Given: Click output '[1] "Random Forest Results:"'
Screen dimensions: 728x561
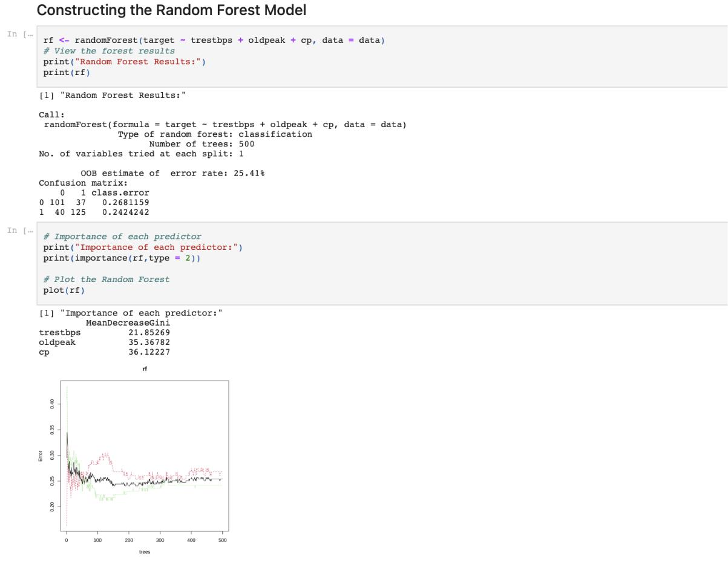Looking at the screenshot, I should coord(112,96).
